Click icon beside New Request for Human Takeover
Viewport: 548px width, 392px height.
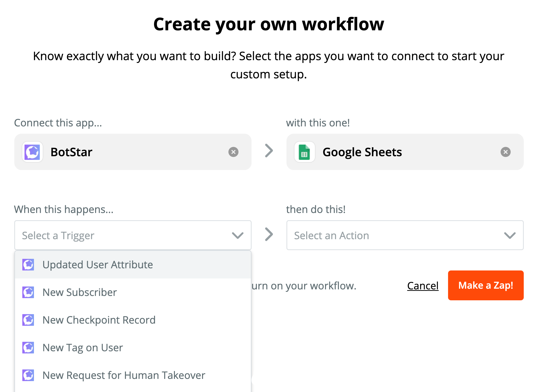[28, 375]
